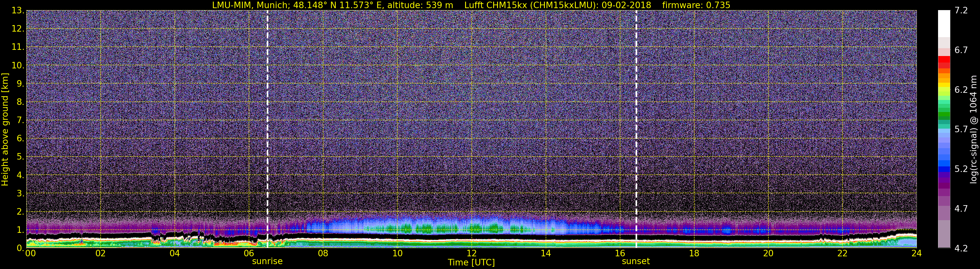Click the colorbar value '5.7'
Image resolution: width=980 pixels, height=269 pixels.
961,129
